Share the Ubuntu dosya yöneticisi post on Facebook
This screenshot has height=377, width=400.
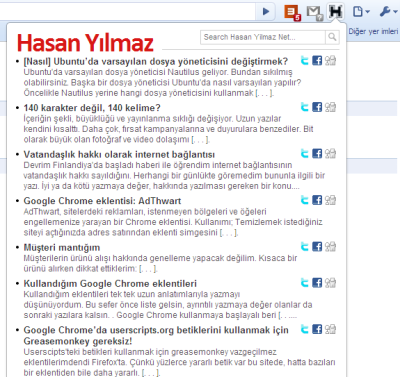tap(317, 61)
